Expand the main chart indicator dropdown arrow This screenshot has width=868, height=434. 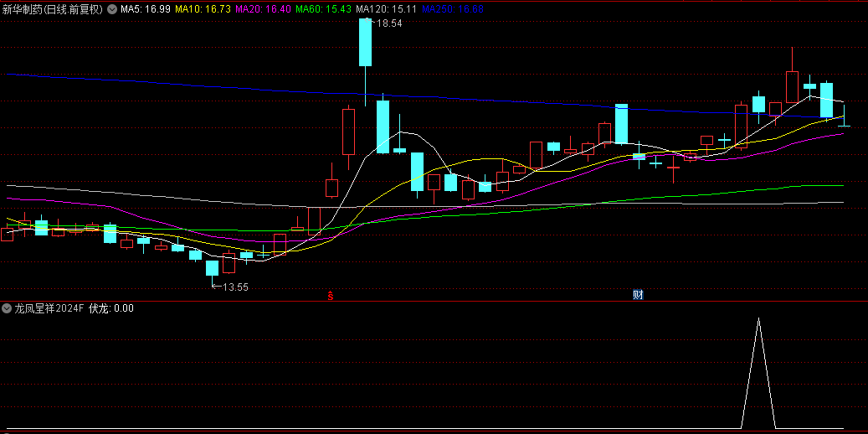[x=112, y=9]
